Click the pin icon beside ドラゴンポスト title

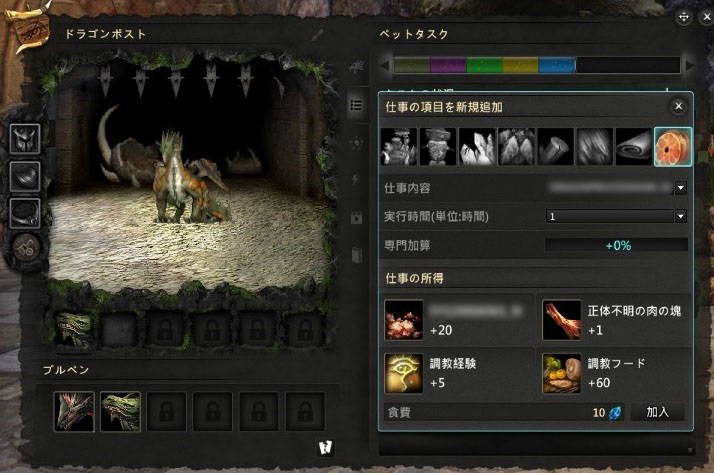[x=317, y=35]
